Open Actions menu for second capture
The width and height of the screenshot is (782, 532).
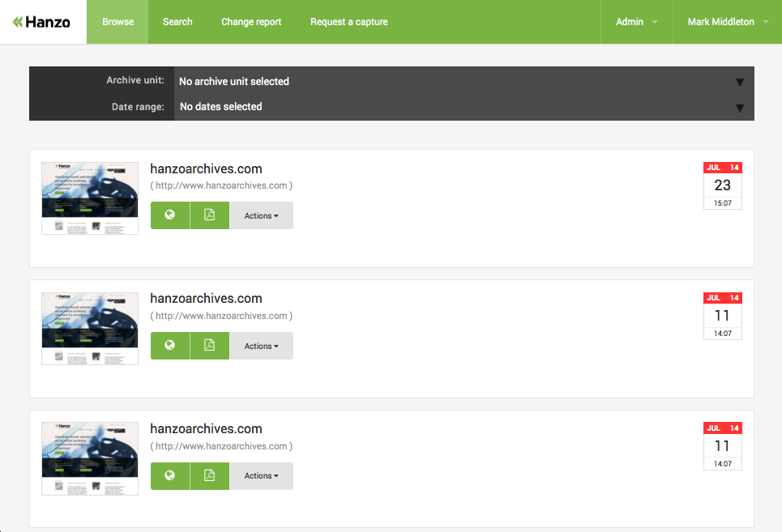[x=261, y=346]
